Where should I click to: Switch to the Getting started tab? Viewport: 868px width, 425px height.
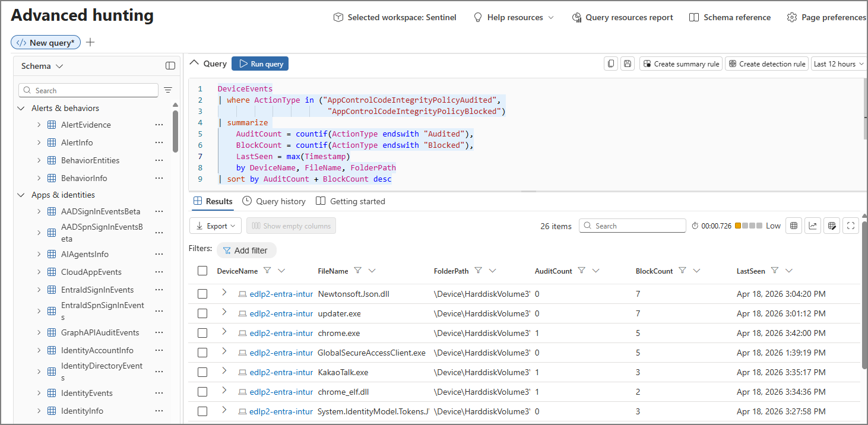[x=351, y=201]
